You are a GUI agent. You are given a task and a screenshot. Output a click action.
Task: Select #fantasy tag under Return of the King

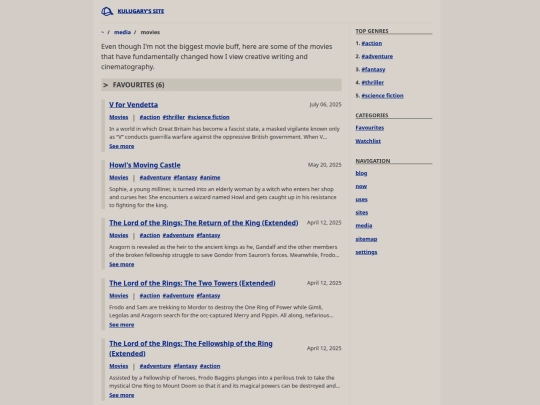click(x=208, y=235)
